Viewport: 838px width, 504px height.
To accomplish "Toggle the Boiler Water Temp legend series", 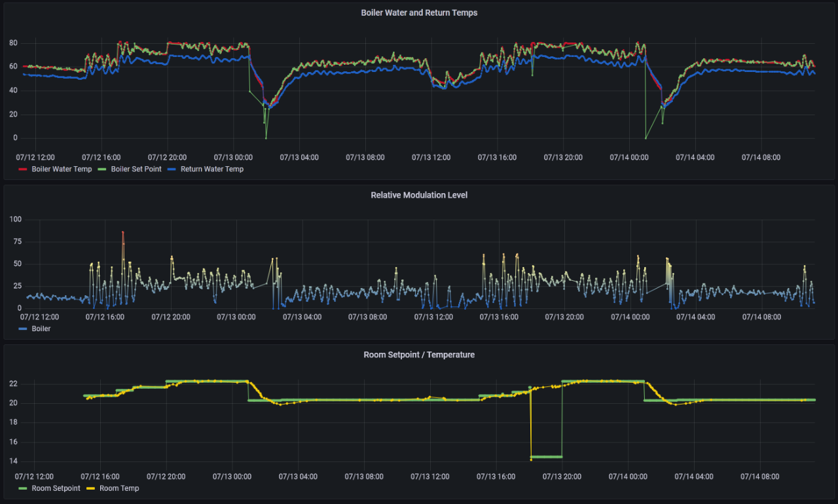I will coord(62,169).
